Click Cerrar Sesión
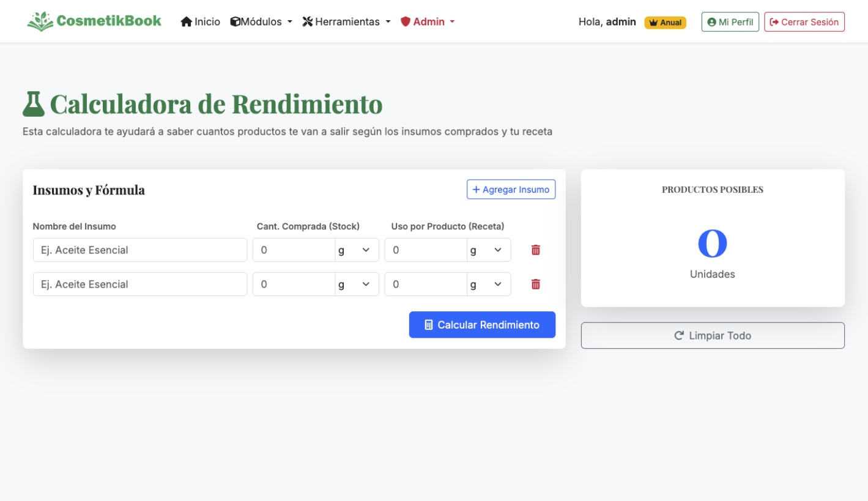 (804, 21)
